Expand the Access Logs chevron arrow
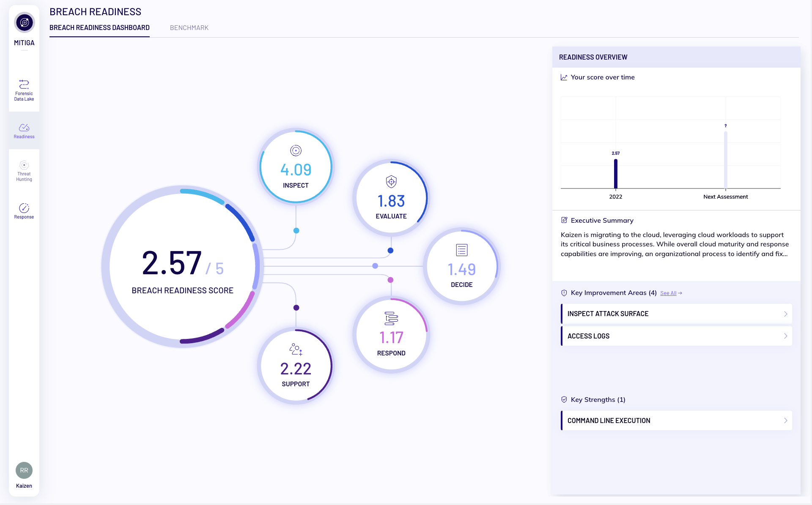The height and width of the screenshot is (505, 812). [x=785, y=336]
